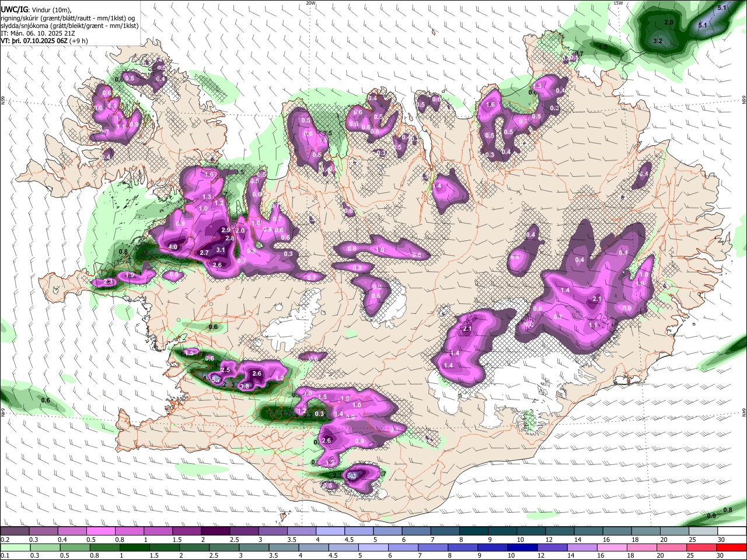
Task: Pick the darkest purple upper-row swatch from 2 to 2.5
Action: tap(215, 531)
